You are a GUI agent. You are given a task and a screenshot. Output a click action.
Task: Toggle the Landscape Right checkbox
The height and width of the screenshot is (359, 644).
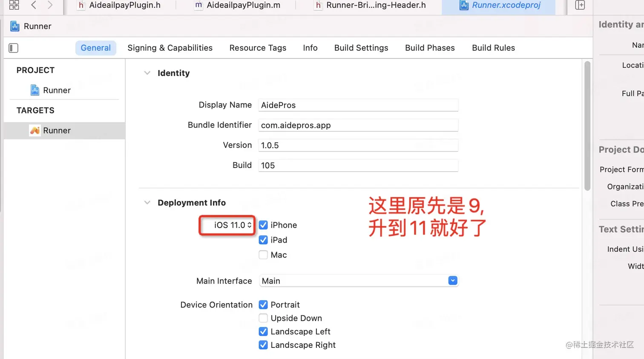(x=263, y=345)
